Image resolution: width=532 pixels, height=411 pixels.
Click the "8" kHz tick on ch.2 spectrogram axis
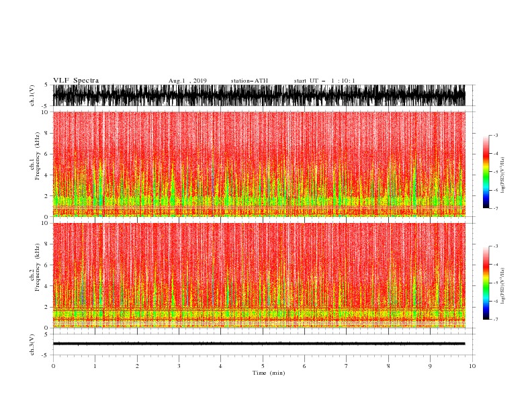[46, 244]
